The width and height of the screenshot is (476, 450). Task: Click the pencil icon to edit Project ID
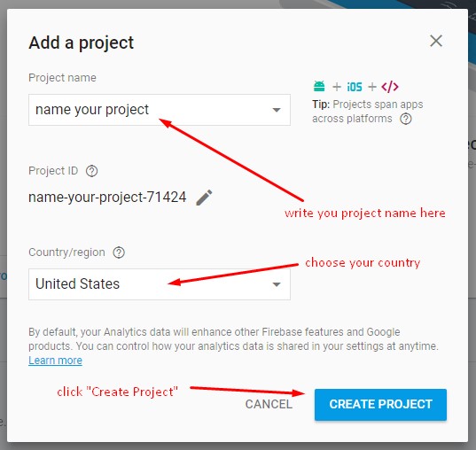[x=204, y=198]
